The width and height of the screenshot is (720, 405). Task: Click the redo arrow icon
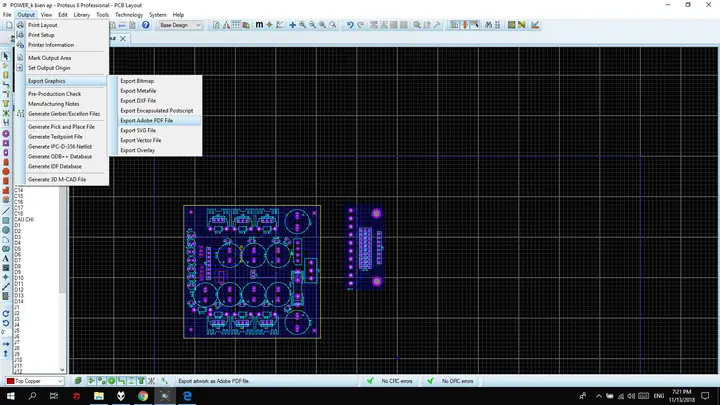360,25
